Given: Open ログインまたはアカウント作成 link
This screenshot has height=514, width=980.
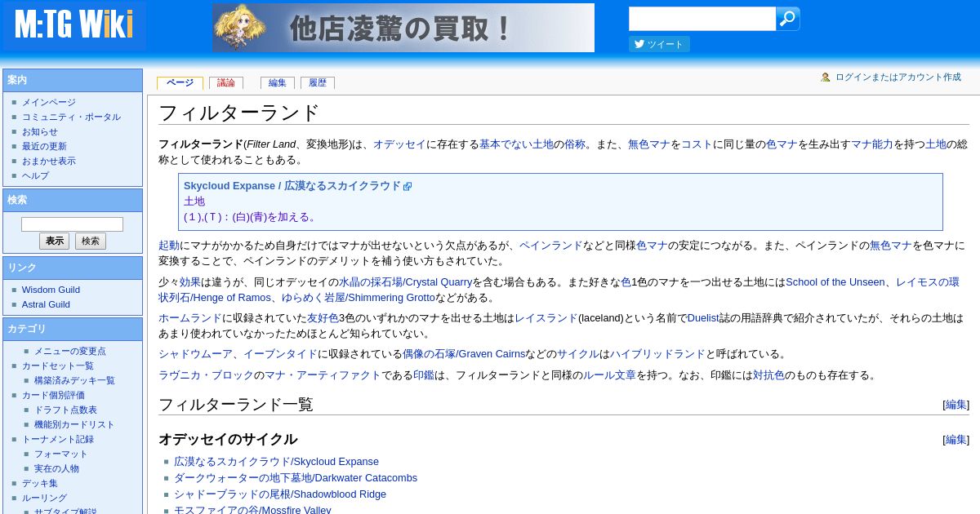Looking at the screenshot, I should (898, 78).
